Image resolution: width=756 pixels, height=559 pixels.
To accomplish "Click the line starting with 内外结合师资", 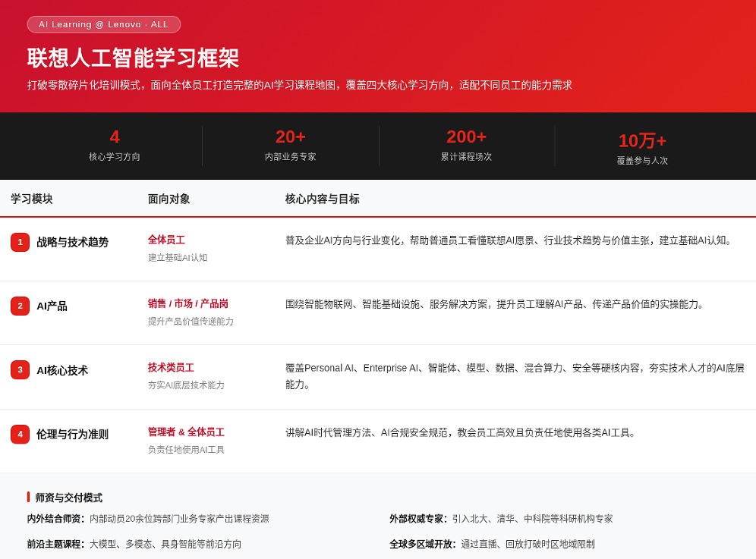I will [x=148, y=519].
